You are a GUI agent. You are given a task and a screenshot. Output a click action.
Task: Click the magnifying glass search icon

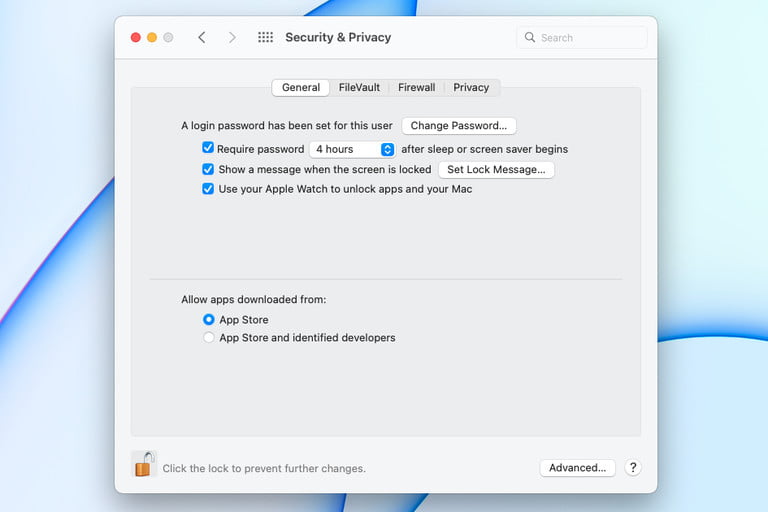529,37
